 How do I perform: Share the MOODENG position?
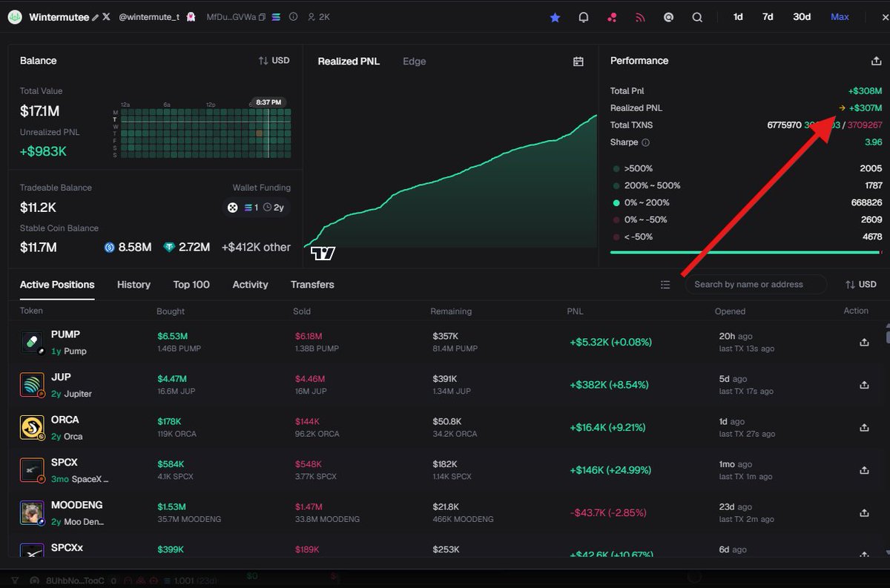point(864,513)
